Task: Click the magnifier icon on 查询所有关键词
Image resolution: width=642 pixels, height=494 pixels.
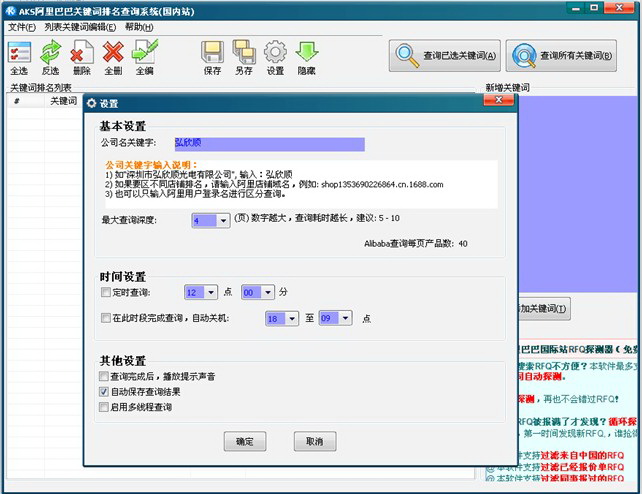Action: [x=524, y=56]
